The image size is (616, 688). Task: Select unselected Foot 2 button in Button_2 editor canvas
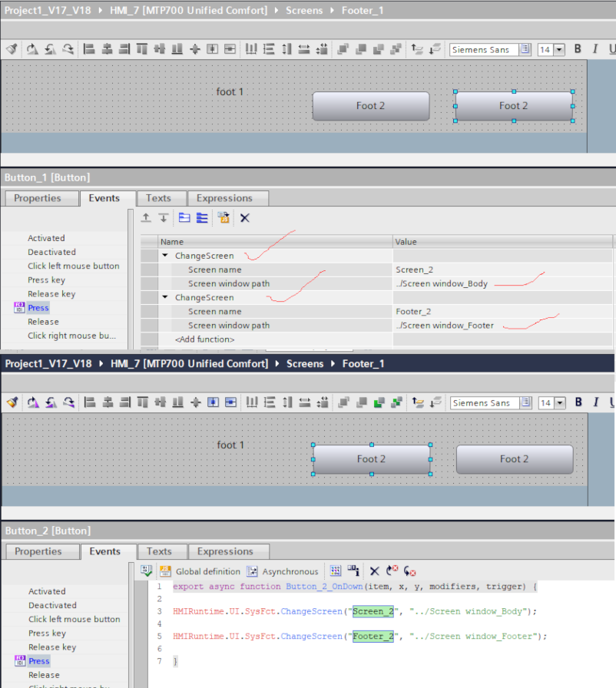tap(514, 459)
